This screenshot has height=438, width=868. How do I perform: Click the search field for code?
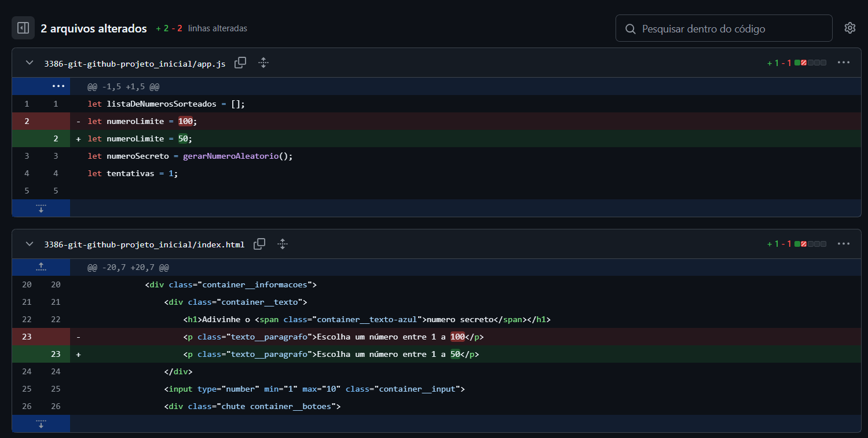coord(724,28)
